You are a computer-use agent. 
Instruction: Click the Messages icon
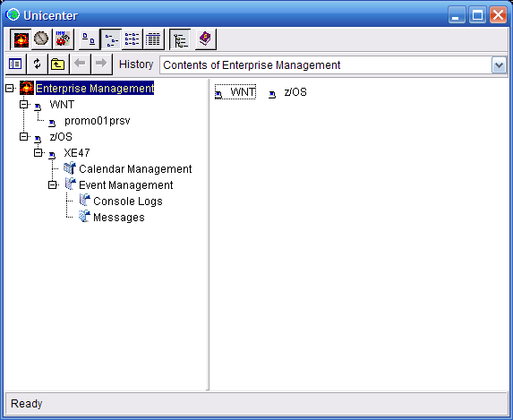point(84,216)
